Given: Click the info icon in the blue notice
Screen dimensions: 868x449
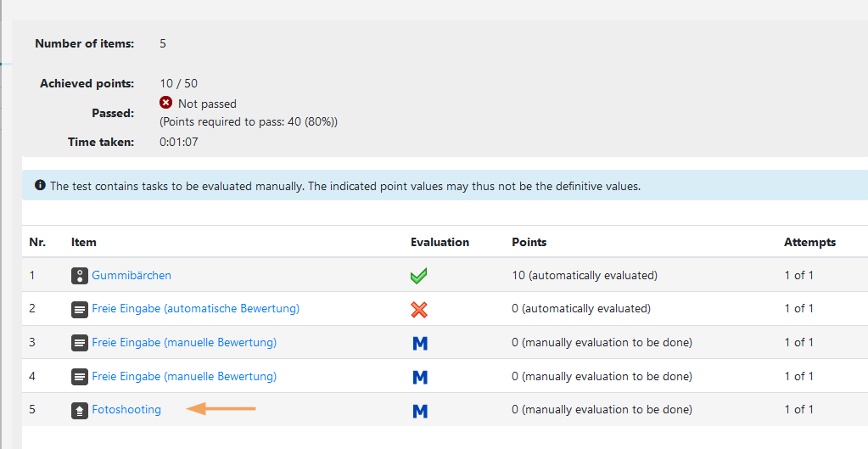Looking at the screenshot, I should click(40, 185).
